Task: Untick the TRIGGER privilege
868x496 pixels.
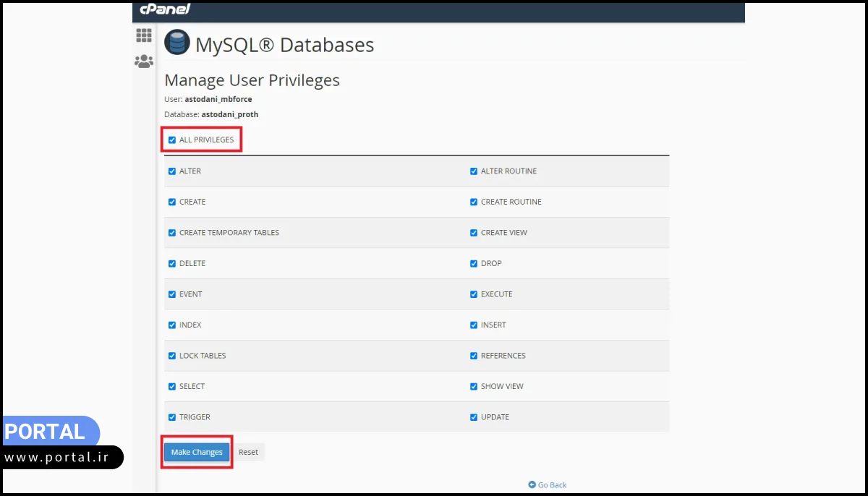Action: (x=172, y=417)
